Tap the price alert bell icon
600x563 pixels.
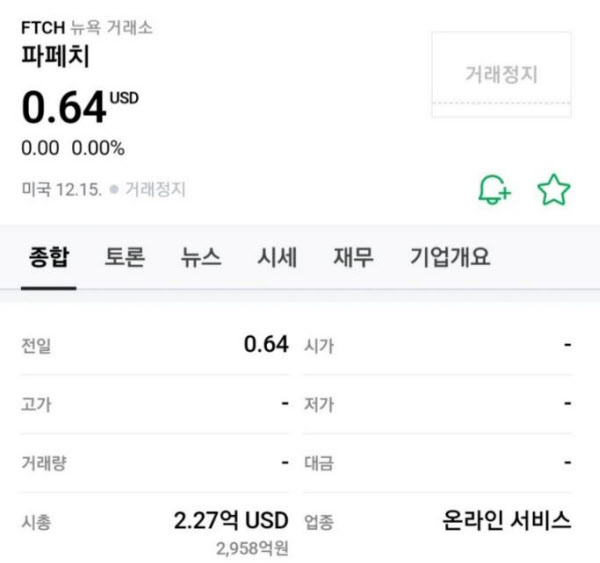[x=494, y=190]
